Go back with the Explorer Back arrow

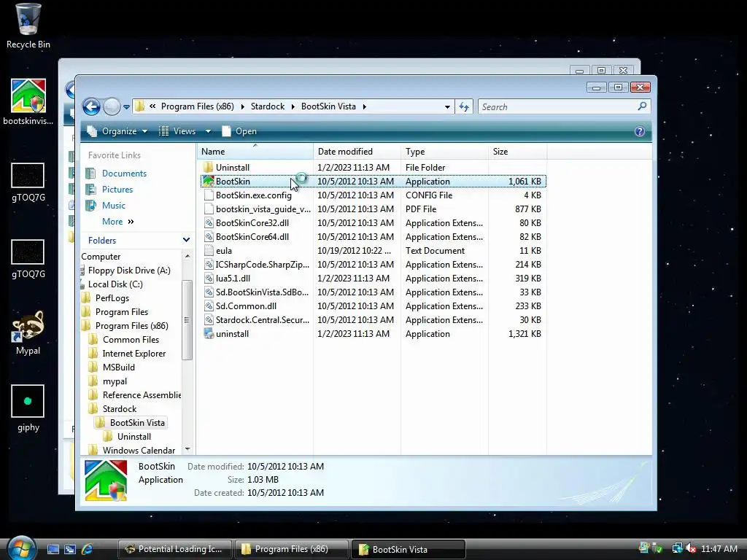pos(91,106)
